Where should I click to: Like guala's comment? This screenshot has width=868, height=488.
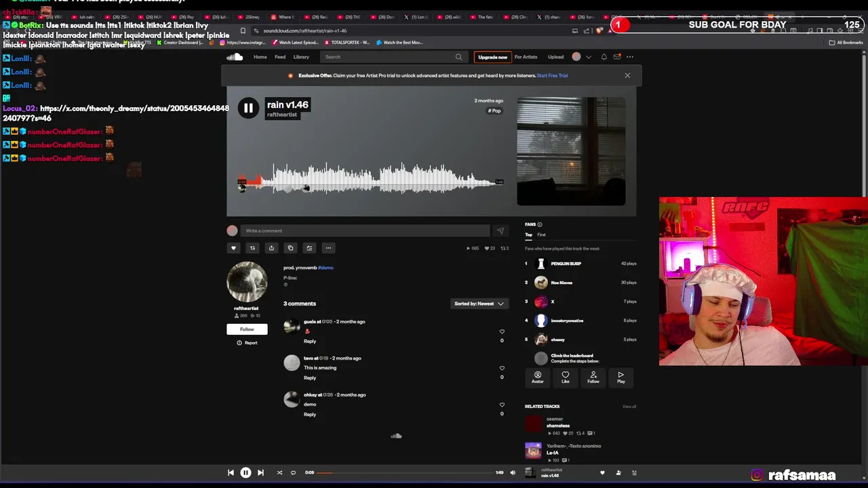[502, 331]
